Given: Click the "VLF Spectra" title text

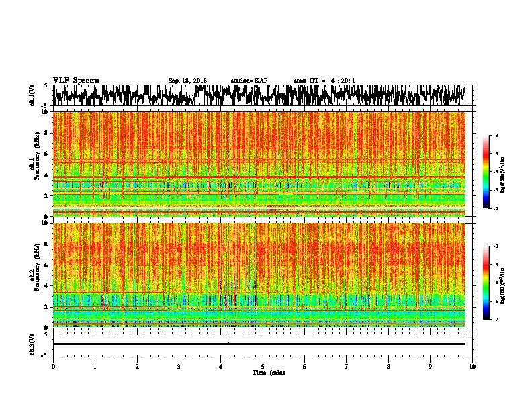Looking at the screenshot, I should pyautogui.click(x=76, y=81).
